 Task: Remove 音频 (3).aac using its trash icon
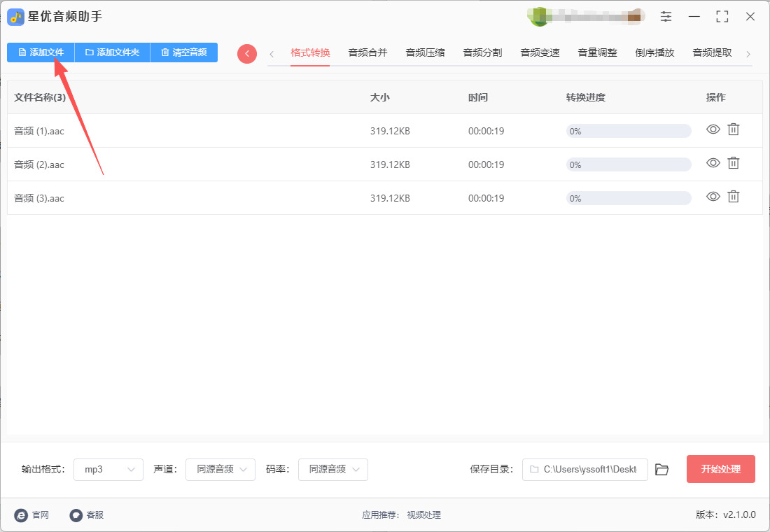click(x=733, y=197)
